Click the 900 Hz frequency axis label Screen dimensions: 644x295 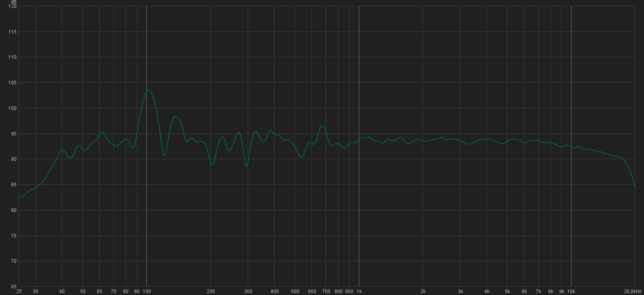click(x=349, y=291)
